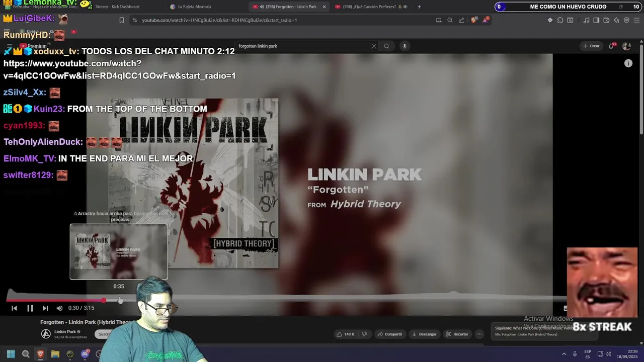Click the video info card icon
The width and height of the screenshot is (644, 362).
click(x=628, y=63)
